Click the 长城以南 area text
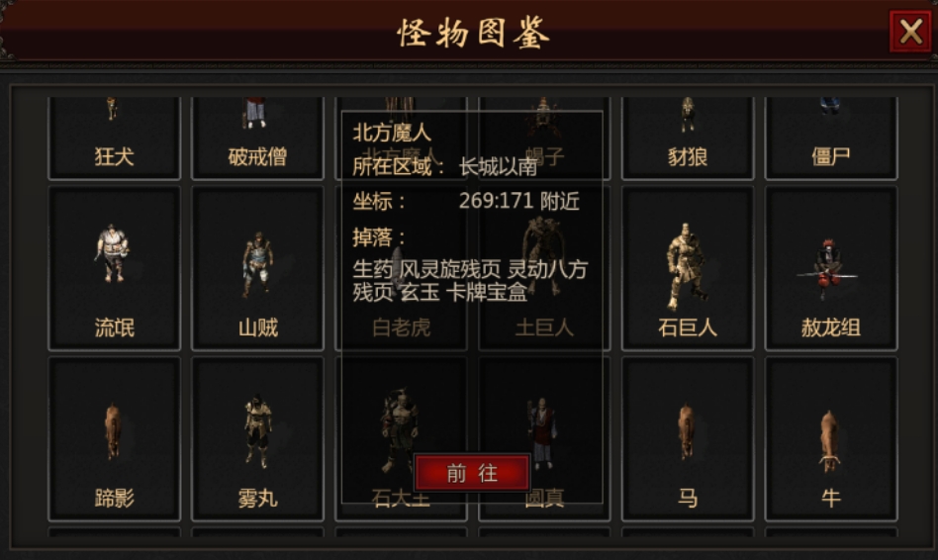This screenshot has height=560, width=938. [499, 167]
